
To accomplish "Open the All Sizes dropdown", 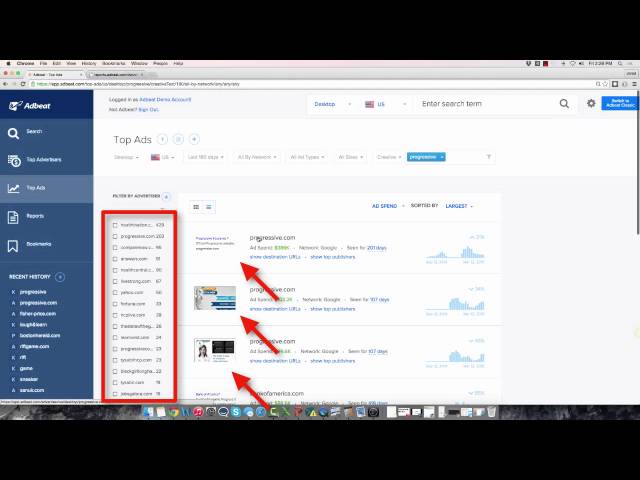I will (x=351, y=157).
